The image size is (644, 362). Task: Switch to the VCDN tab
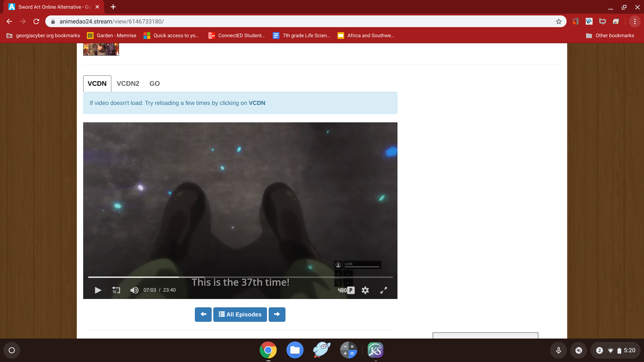pyautogui.click(x=97, y=84)
